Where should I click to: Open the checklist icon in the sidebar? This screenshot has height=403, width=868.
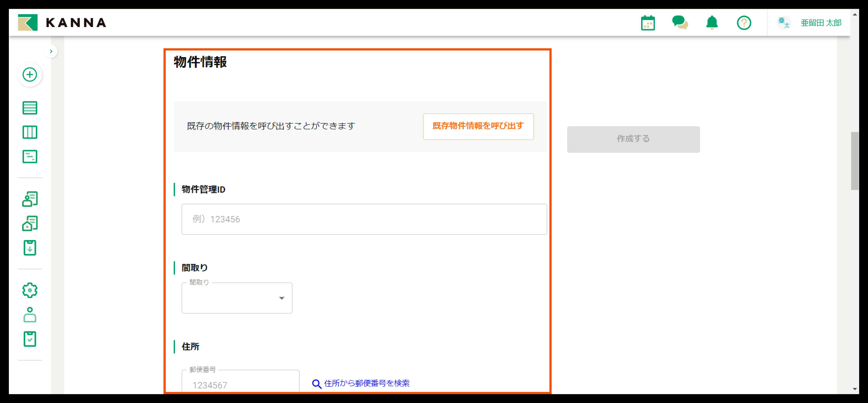[30, 339]
